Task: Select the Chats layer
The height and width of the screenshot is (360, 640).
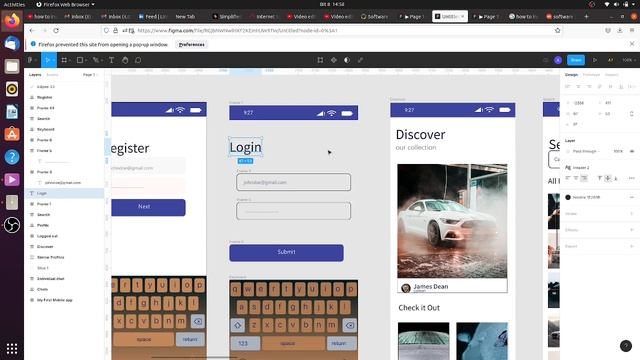Action: [x=42, y=289]
